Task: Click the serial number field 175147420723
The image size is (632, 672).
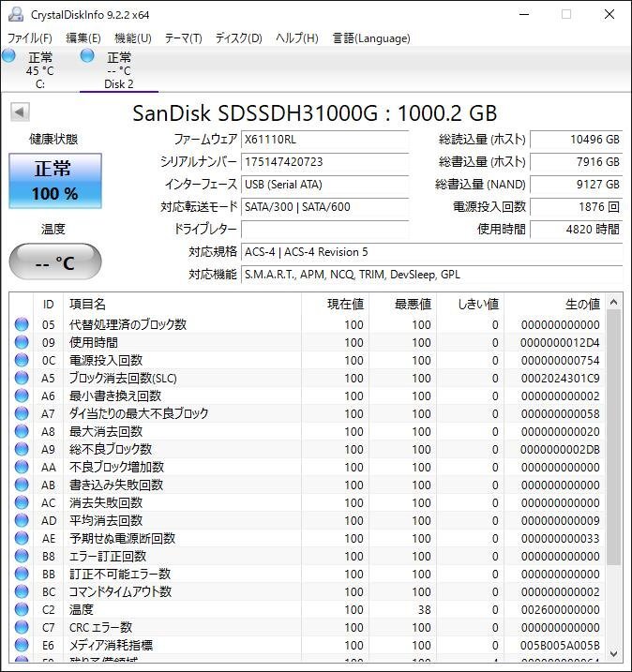Action: [324, 162]
